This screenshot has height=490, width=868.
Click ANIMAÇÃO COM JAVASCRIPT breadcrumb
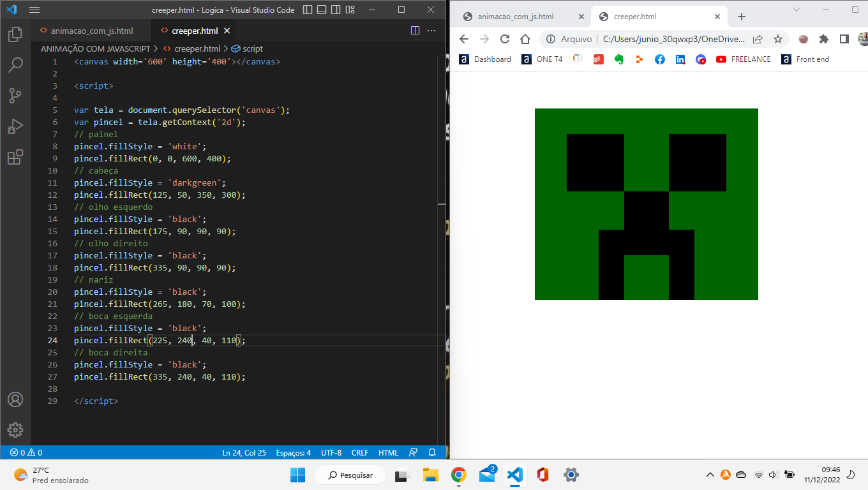click(x=96, y=48)
